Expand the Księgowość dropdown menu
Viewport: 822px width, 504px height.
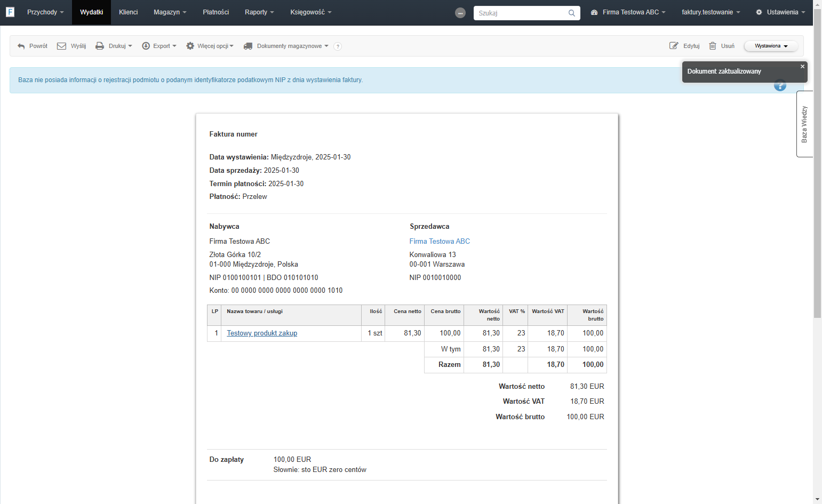311,12
